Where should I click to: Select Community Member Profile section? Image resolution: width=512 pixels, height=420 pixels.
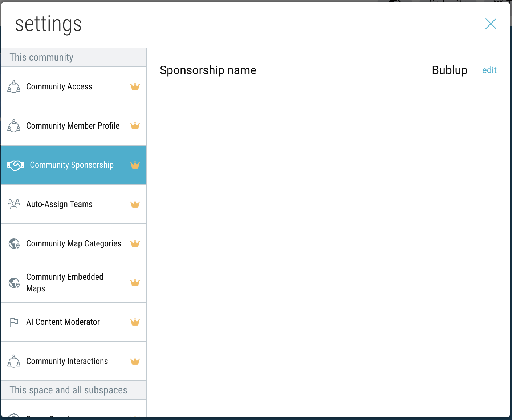(x=73, y=126)
